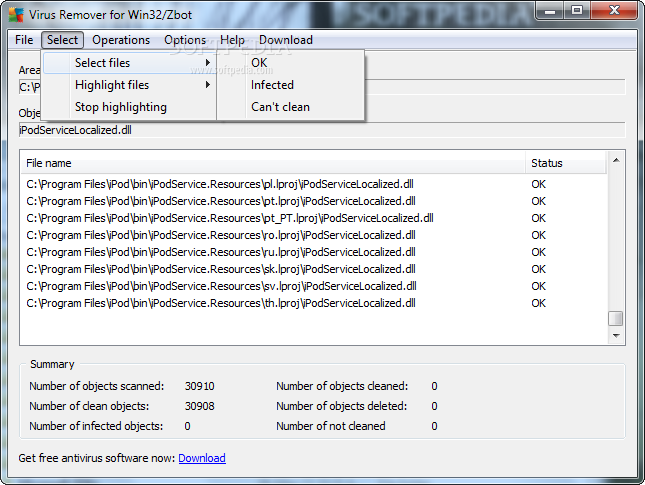Expand the Highlight files submenu
Viewport: 645px width, 485px height.
130,85
